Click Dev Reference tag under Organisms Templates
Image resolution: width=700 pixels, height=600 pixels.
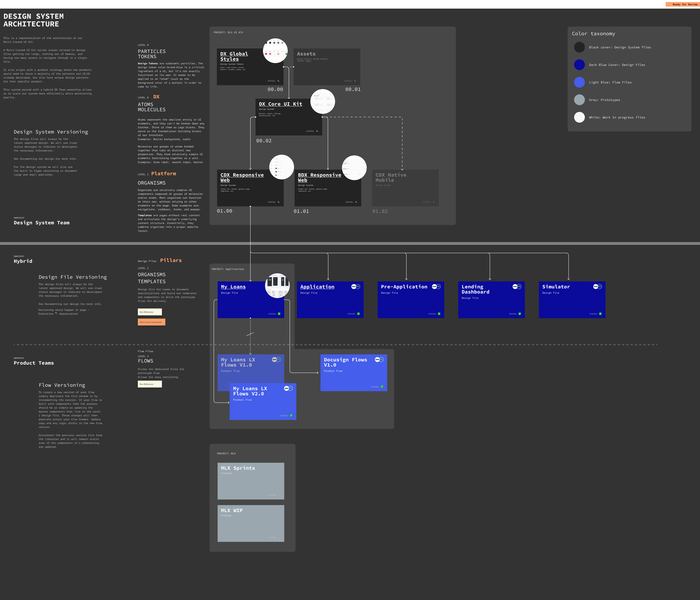click(x=150, y=312)
